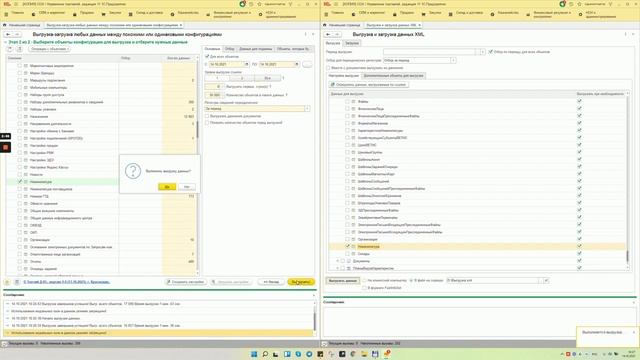Expand the ПланыВидовХарактеристик node in right window
Image resolution: width=640 pixels, height=360 pixels.
point(338,268)
